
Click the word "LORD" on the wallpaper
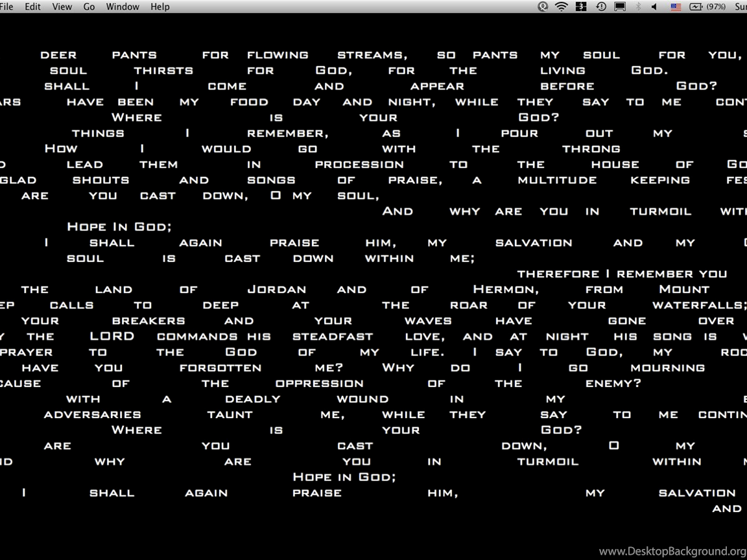click(112, 336)
